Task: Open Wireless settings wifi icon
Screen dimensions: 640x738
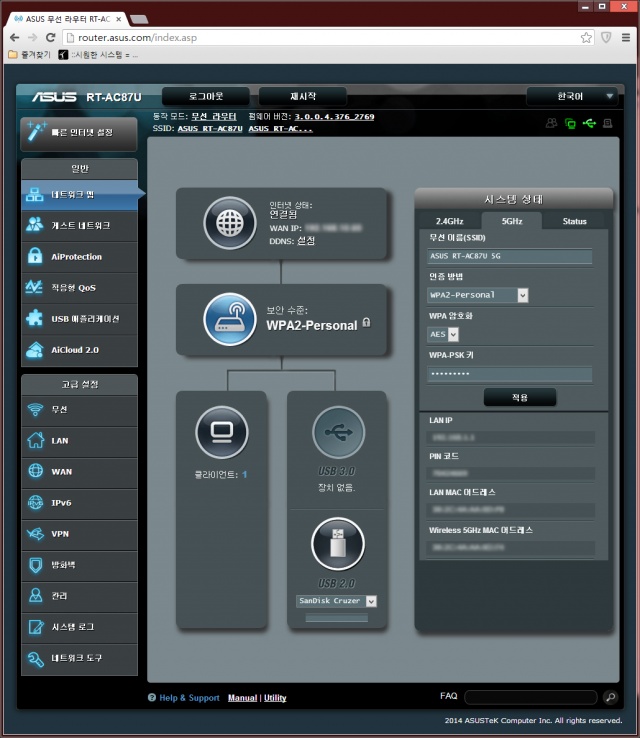Action: click(x=35, y=409)
